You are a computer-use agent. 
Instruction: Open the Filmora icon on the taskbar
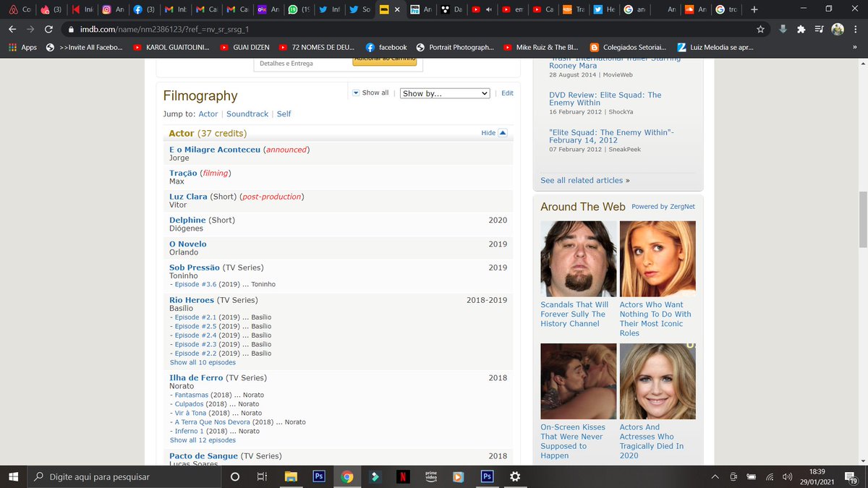click(375, 476)
